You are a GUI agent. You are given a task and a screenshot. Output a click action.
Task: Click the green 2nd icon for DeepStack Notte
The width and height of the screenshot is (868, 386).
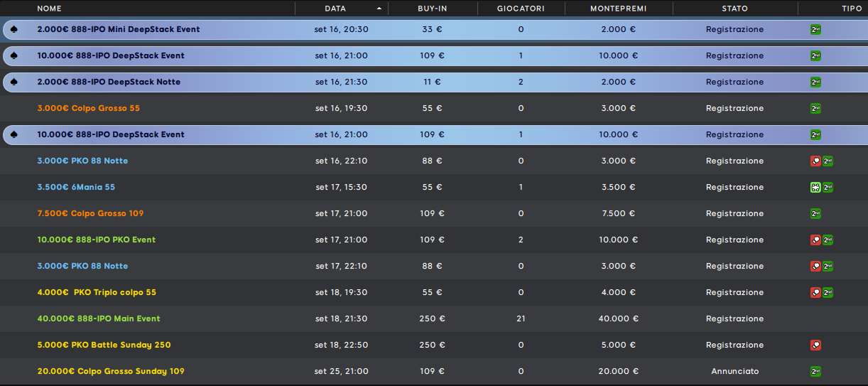coord(815,82)
